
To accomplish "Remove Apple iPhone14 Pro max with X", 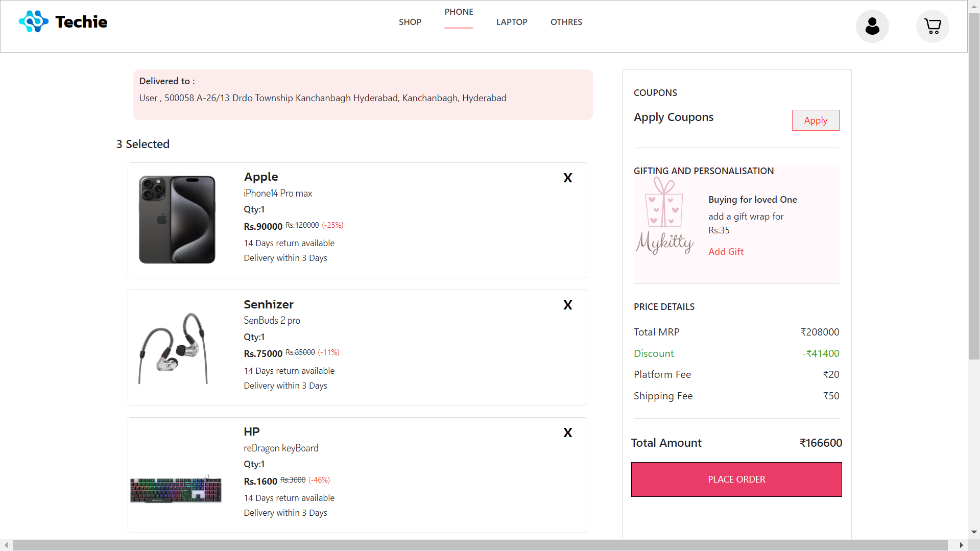I will [x=567, y=178].
